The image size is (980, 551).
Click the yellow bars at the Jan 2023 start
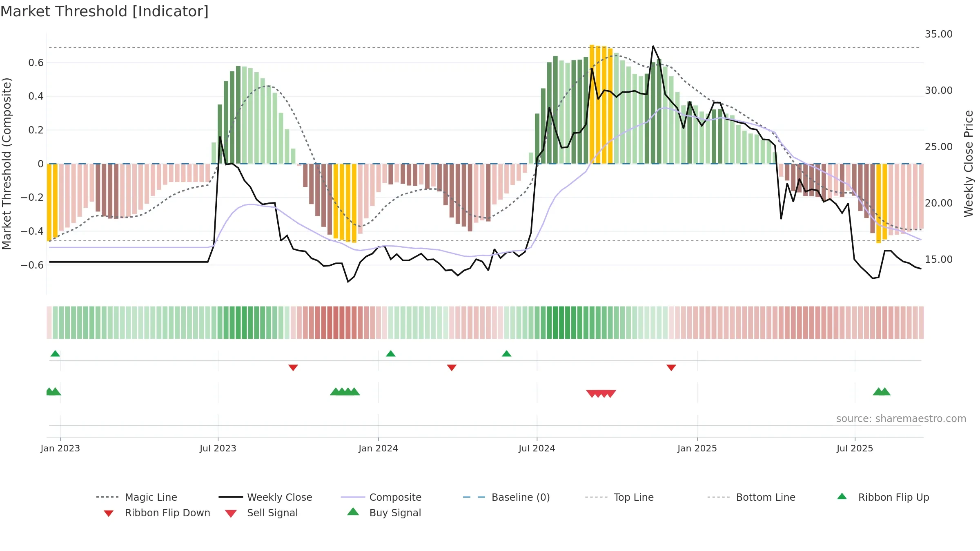[x=52, y=202]
